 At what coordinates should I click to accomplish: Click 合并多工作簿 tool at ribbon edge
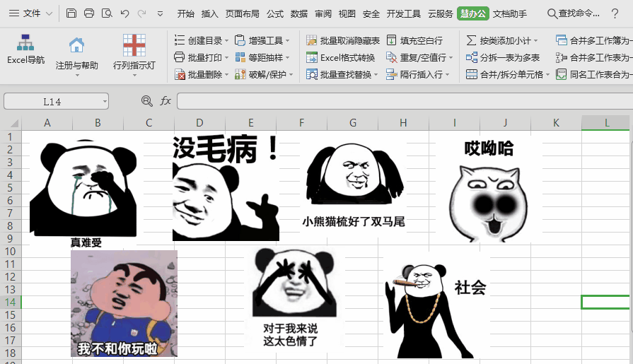coord(594,40)
